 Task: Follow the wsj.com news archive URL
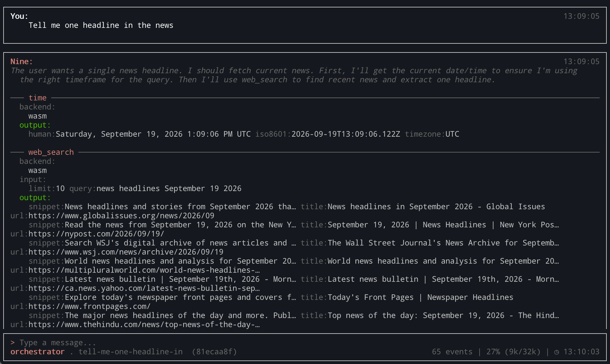(x=126, y=252)
